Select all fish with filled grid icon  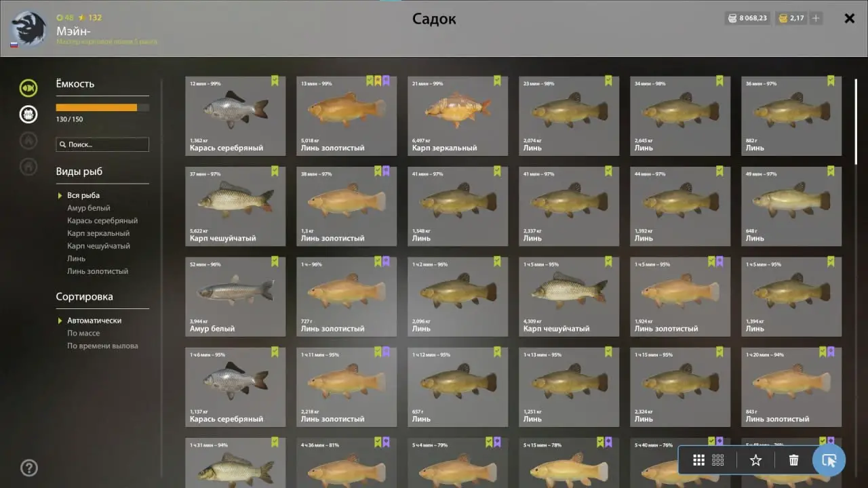[x=698, y=460]
